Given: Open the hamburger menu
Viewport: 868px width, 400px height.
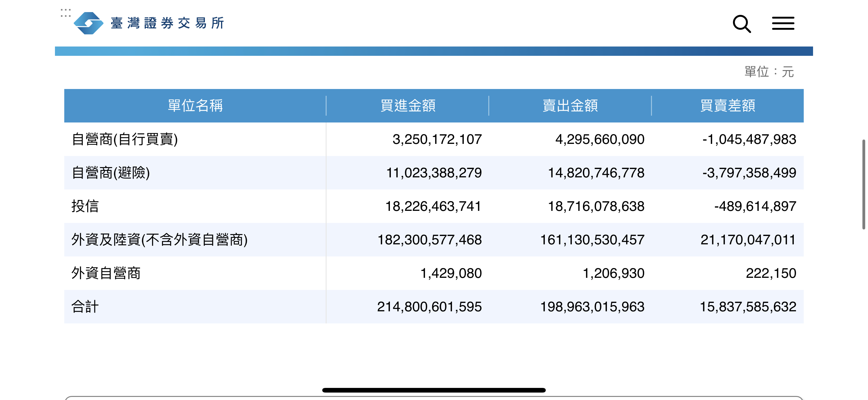Looking at the screenshot, I should click(783, 23).
